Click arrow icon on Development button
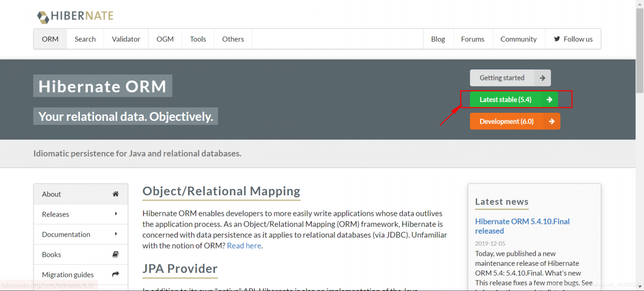Viewport: 644px width, 291px height. click(552, 121)
